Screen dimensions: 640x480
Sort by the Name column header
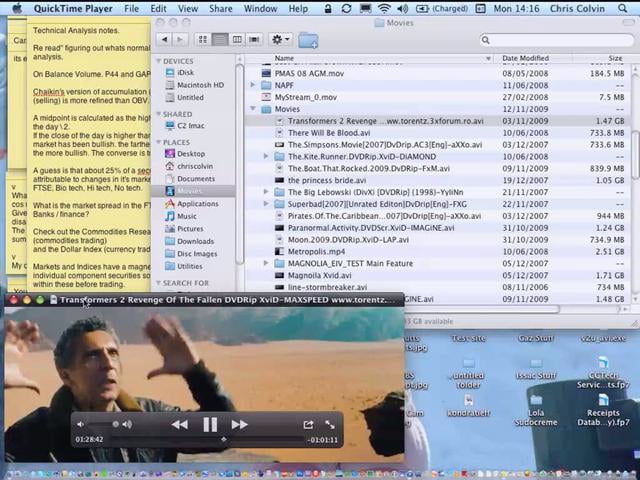(367, 58)
